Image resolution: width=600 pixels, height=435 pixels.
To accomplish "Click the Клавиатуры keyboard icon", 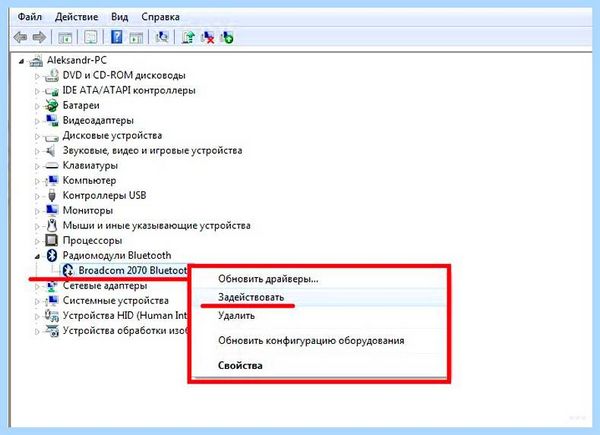I will click(x=51, y=165).
